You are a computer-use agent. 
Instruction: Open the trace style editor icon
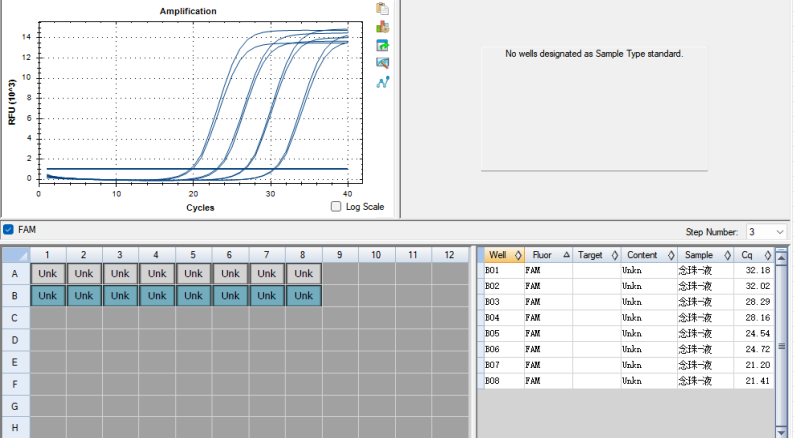382,63
